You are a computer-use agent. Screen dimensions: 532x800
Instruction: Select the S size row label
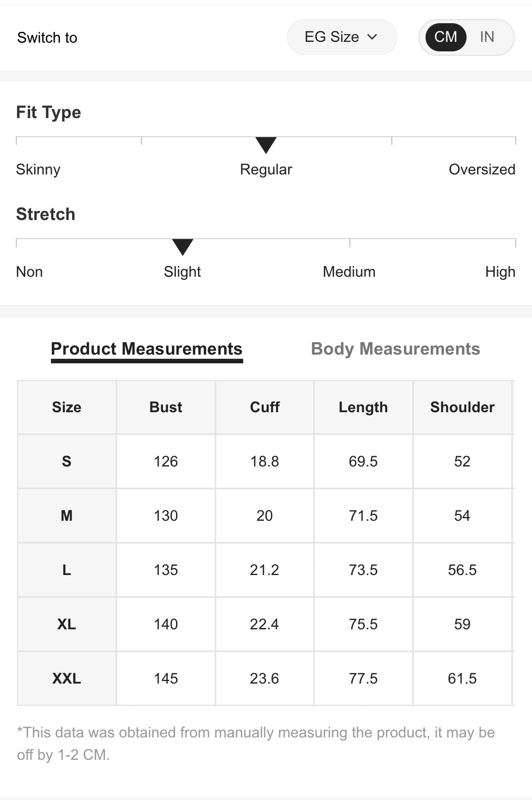(67, 462)
